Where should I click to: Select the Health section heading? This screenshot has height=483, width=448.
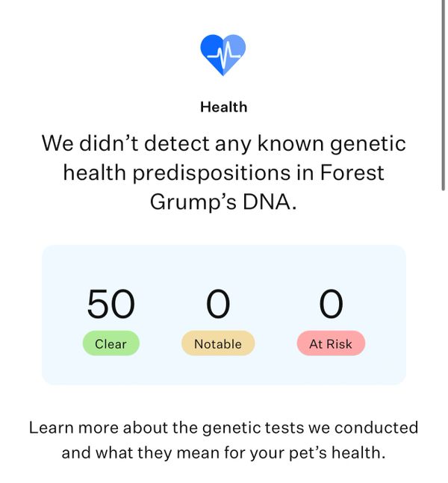224,107
